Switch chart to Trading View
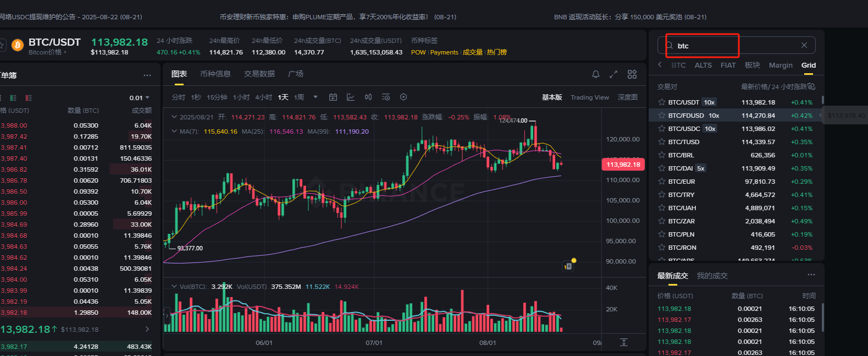This screenshot has width=868, height=356. [589, 97]
